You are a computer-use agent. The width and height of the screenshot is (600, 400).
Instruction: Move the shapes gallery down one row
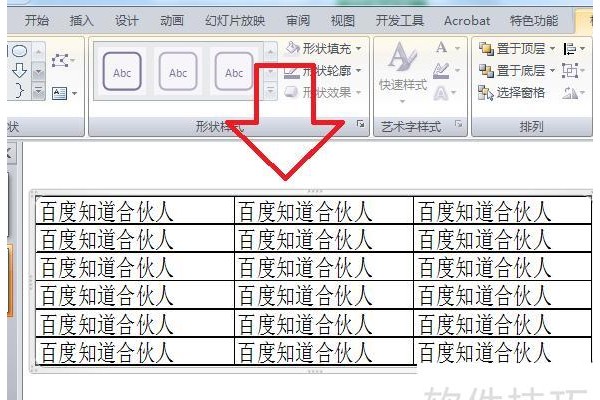point(38,72)
